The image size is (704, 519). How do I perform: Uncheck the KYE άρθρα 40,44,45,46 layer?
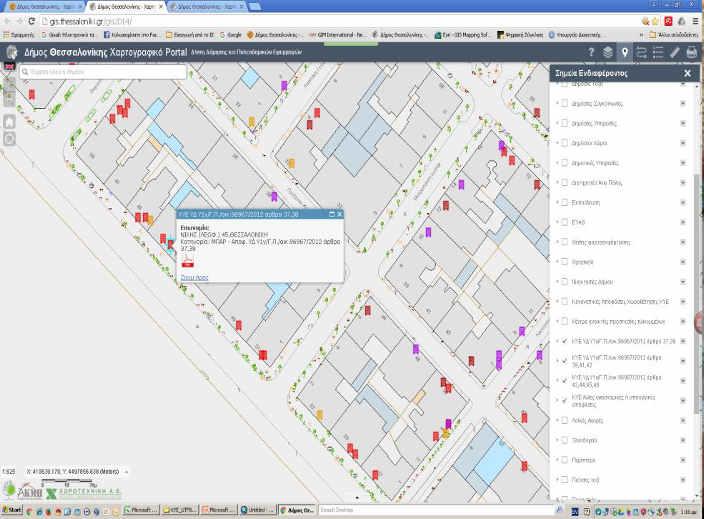(x=564, y=381)
